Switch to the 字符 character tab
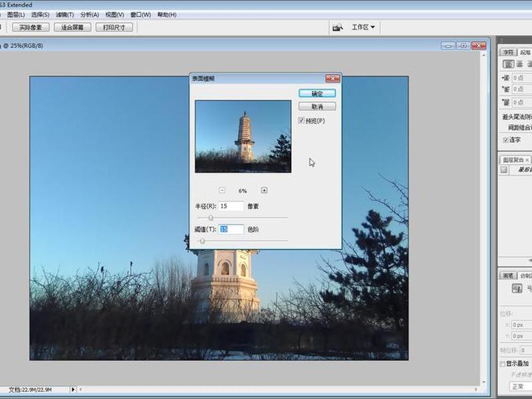This screenshot has height=399, width=532. [508, 53]
